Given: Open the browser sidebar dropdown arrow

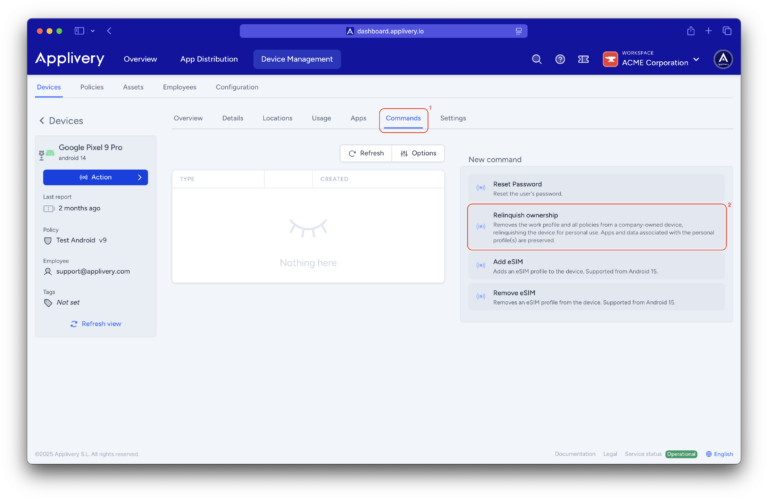Looking at the screenshot, I should 92,31.
